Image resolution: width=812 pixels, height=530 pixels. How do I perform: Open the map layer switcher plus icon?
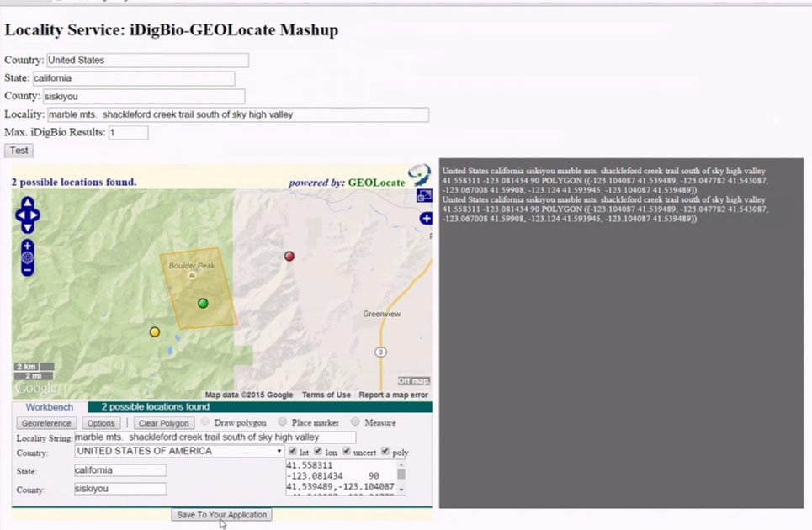(x=427, y=219)
